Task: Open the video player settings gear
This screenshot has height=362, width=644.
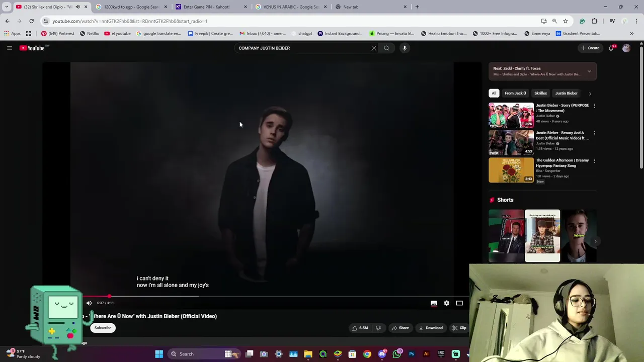Action: point(446,303)
